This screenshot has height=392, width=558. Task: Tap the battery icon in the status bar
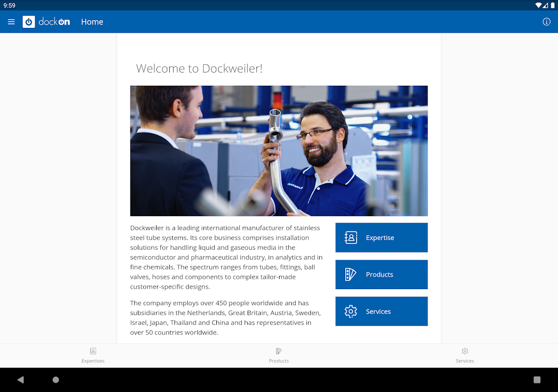point(553,5)
